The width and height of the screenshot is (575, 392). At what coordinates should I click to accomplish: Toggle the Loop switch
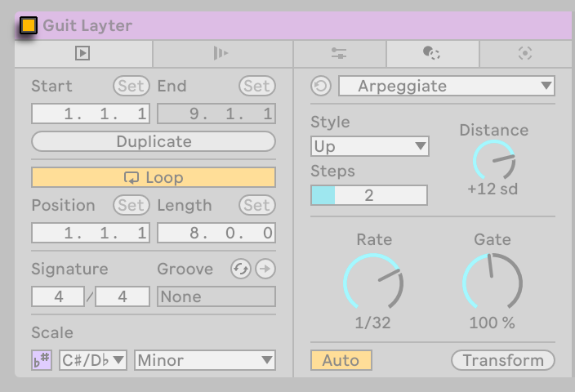pyautogui.click(x=154, y=177)
